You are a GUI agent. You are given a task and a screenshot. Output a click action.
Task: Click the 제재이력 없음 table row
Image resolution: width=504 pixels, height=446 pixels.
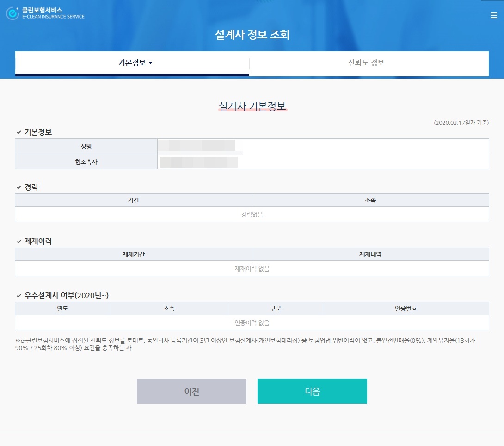[252, 268]
